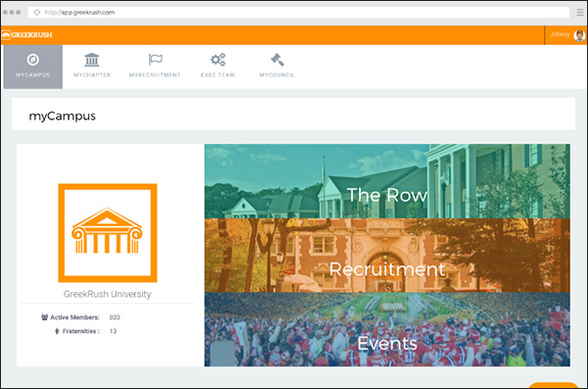Open the browser hamburger menu
The height and width of the screenshot is (389, 588).
pos(580,13)
